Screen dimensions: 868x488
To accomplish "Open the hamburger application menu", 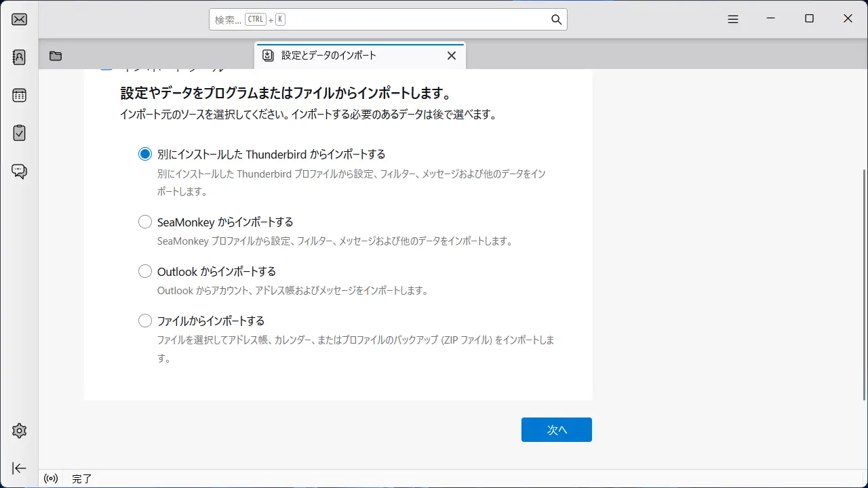I will pyautogui.click(x=732, y=20).
